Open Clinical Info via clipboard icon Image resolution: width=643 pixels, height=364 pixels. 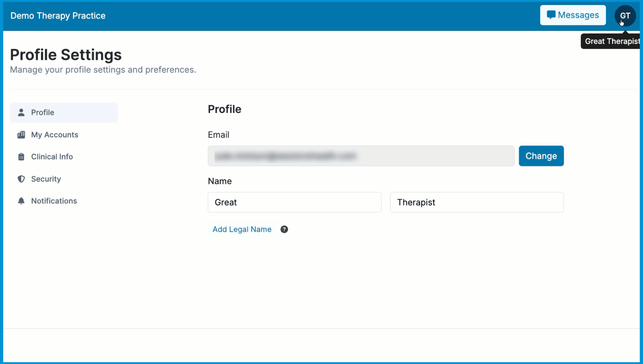[x=21, y=157]
